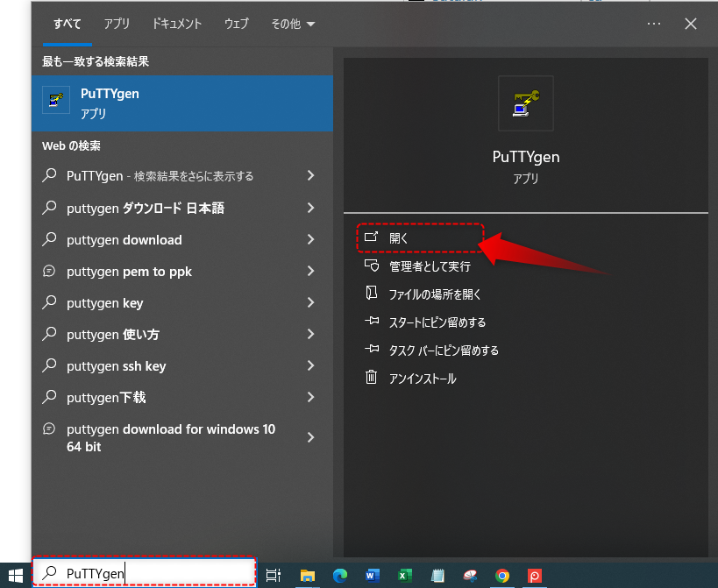The width and height of the screenshot is (718, 588).
Task: Close the search panel with X
Action: point(691,24)
